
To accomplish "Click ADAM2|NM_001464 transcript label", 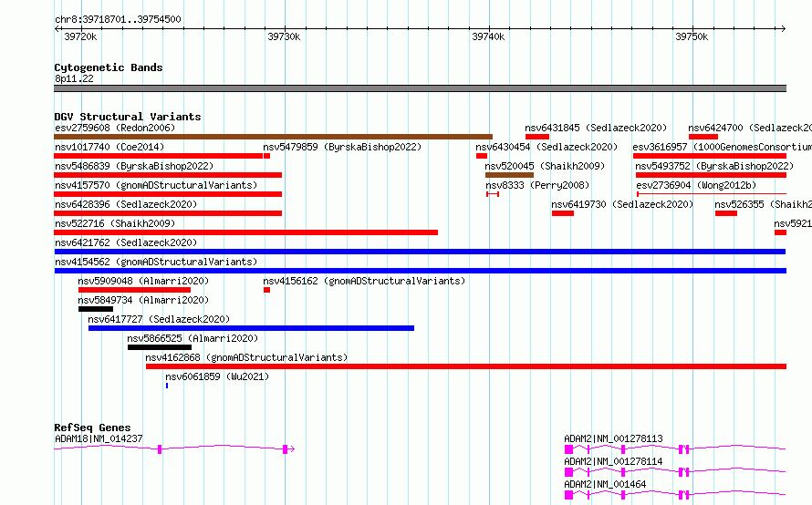I will coord(606,484).
